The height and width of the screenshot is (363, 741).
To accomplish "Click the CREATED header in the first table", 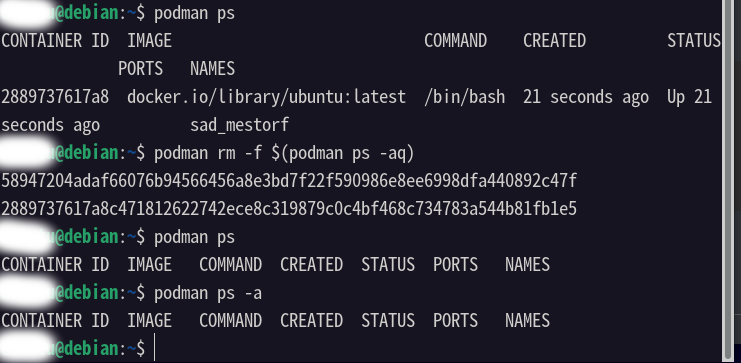I will click(554, 41).
